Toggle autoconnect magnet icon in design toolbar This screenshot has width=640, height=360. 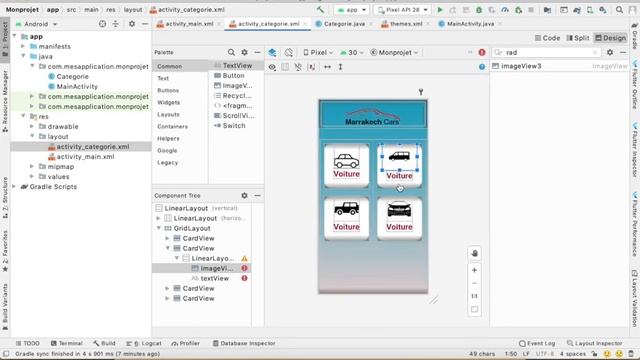click(x=298, y=67)
